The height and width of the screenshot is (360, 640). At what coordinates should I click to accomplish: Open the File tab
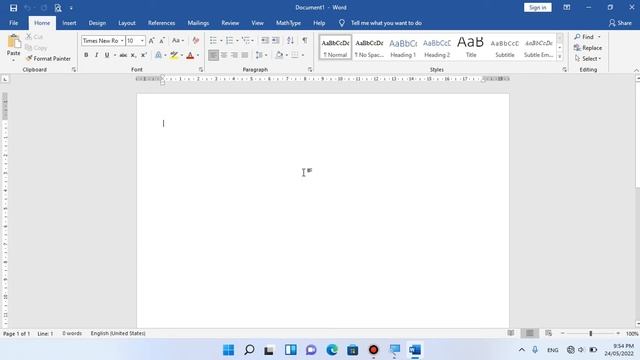13,23
